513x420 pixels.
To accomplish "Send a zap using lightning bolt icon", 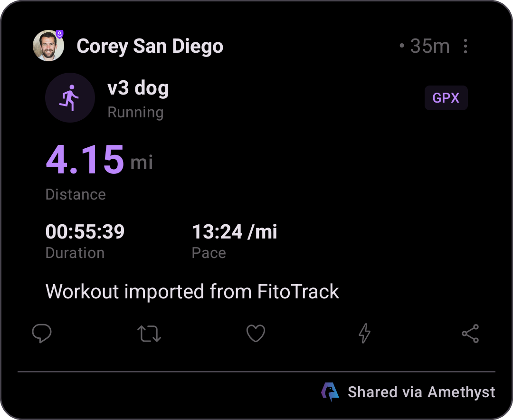I will coord(364,333).
